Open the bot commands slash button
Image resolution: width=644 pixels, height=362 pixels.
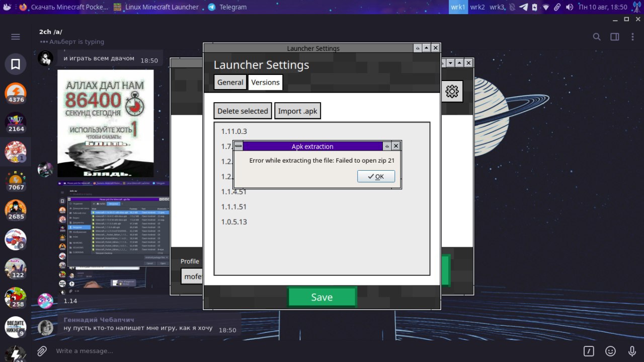point(589,351)
